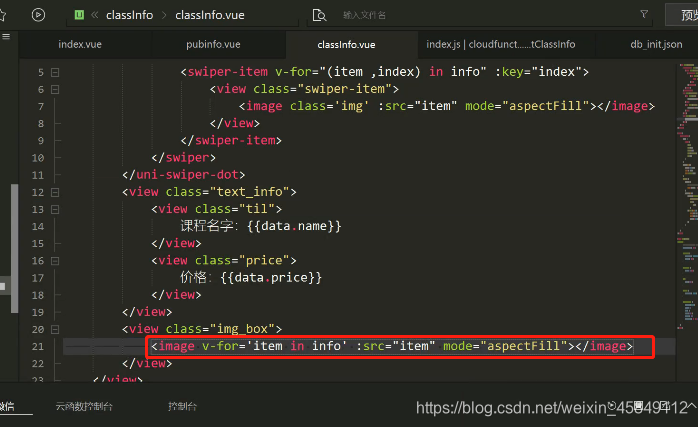
Task: Click the class="text_info" attribute
Action: pos(227,192)
